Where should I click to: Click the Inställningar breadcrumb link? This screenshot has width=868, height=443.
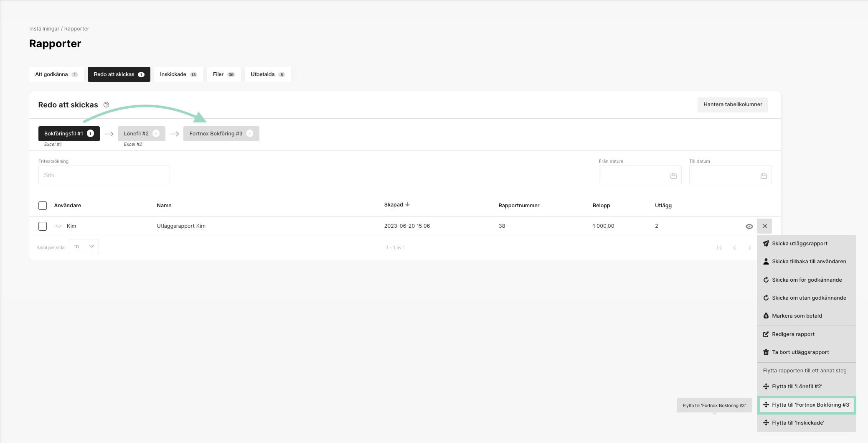[44, 29]
